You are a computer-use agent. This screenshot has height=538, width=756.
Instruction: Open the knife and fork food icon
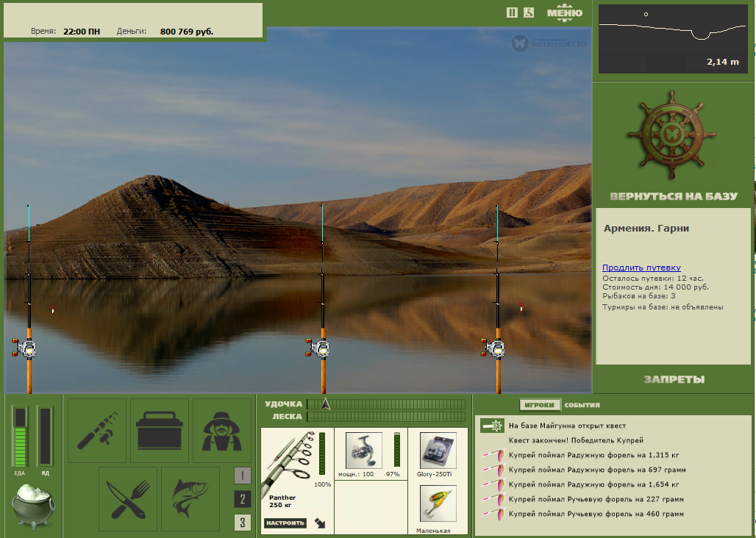point(128,498)
